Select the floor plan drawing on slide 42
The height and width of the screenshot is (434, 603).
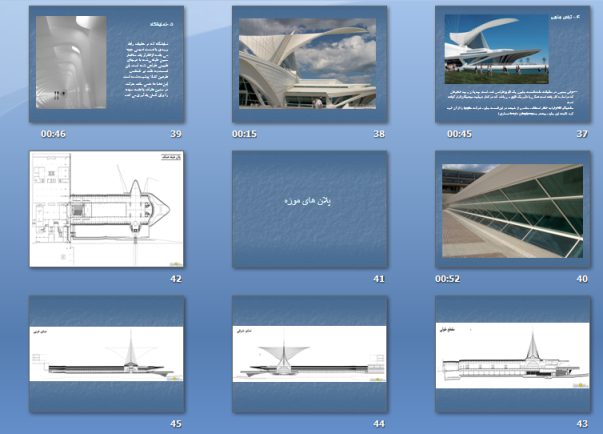coord(107,209)
